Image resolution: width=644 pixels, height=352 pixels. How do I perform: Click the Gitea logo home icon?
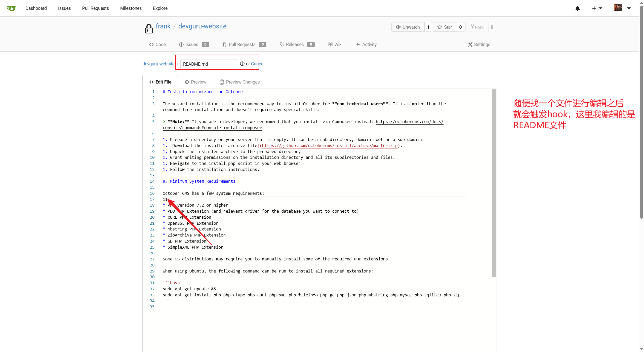[11, 8]
